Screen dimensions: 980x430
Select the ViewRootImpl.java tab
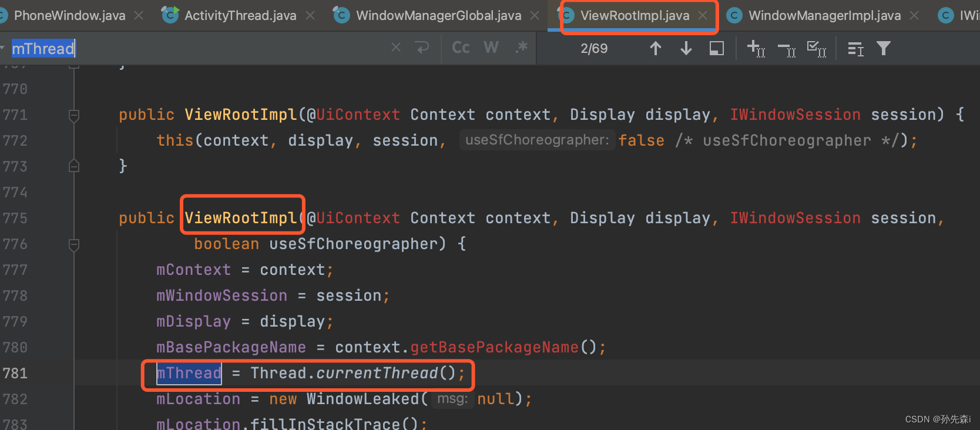pyautogui.click(x=635, y=15)
